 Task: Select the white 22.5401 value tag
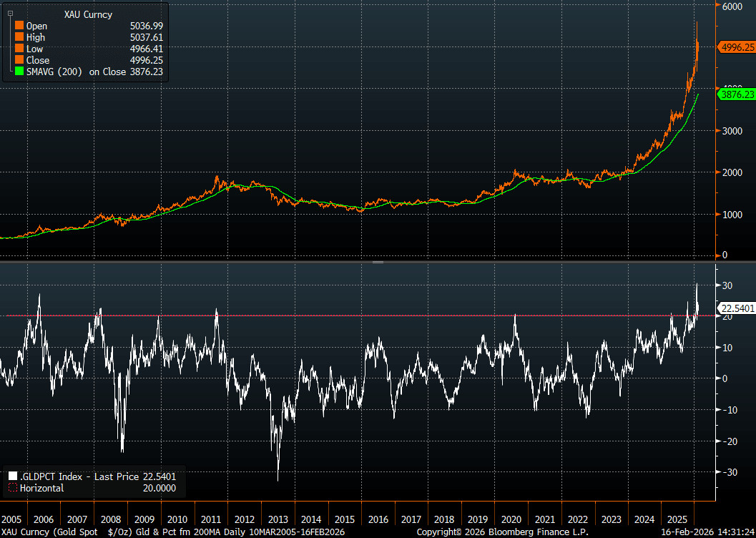click(x=735, y=308)
